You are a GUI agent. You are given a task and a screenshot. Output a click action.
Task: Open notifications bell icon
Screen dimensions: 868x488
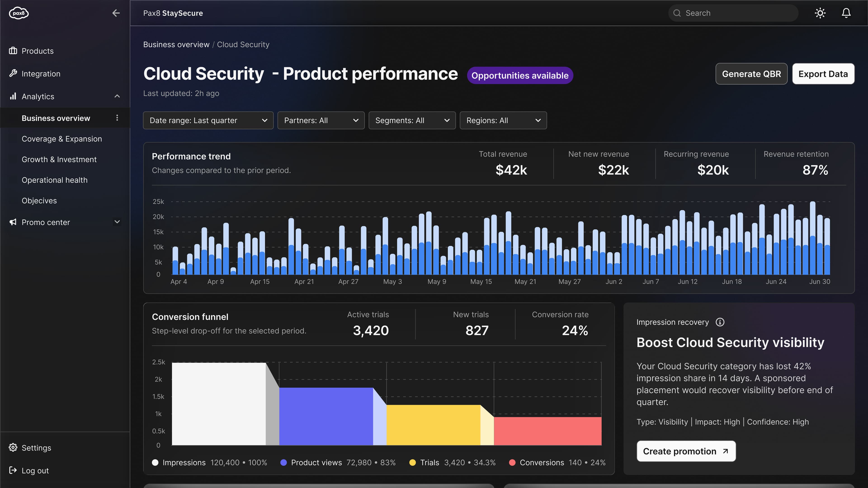pos(846,13)
